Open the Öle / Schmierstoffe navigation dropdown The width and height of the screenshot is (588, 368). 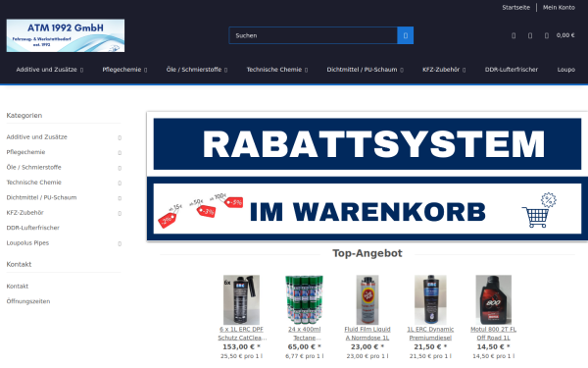[197, 70]
